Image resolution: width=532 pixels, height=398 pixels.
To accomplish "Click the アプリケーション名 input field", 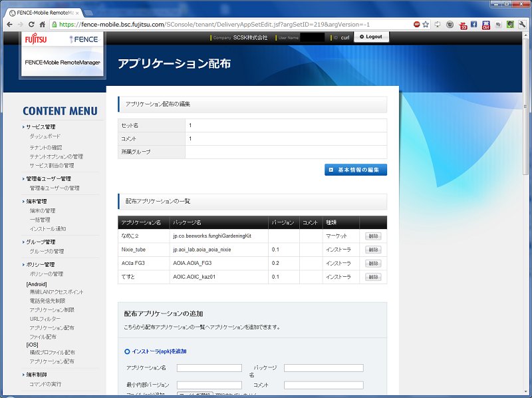I will [x=209, y=367].
